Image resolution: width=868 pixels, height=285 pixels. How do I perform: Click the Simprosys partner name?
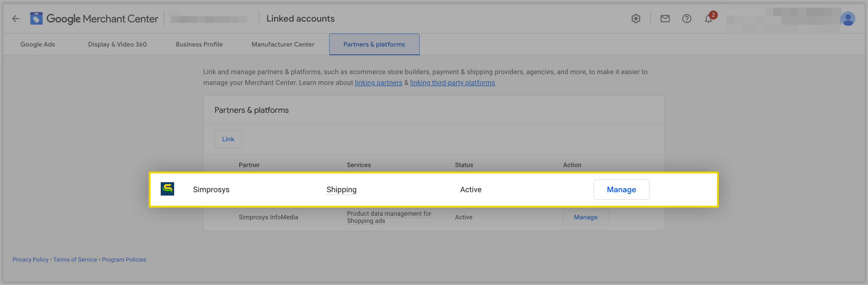pyautogui.click(x=211, y=189)
